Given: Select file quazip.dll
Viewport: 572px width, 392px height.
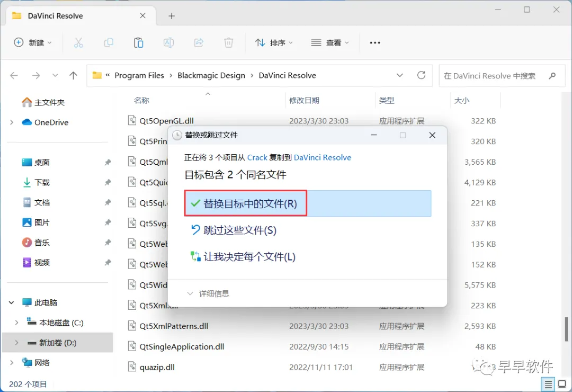Looking at the screenshot, I should [x=157, y=367].
